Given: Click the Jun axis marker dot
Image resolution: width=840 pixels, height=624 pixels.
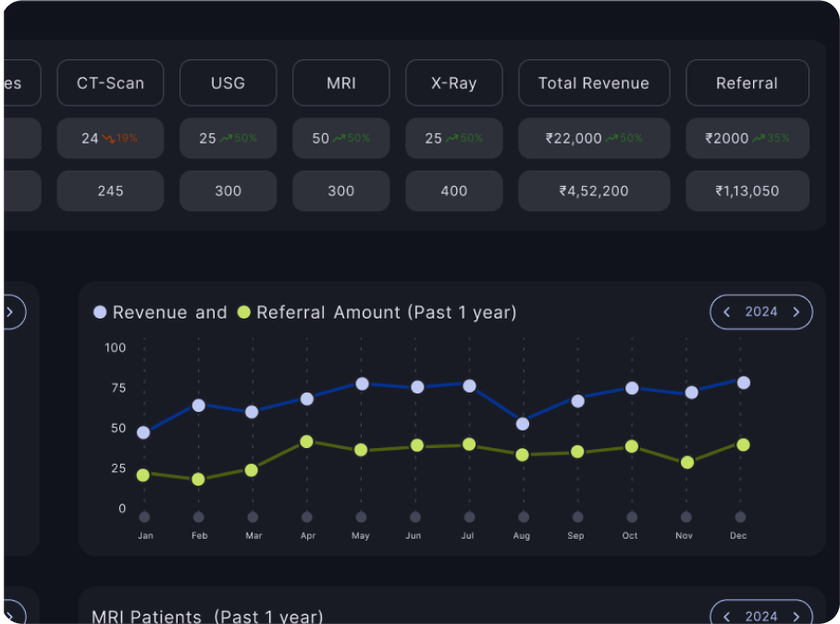Looking at the screenshot, I should (415, 517).
